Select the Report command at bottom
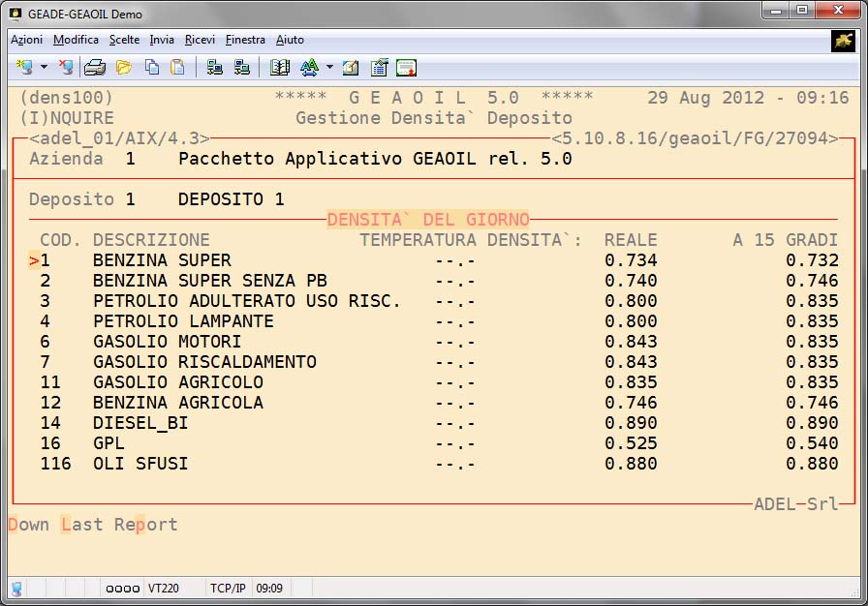Image resolution: width=868 pixels, height=606 pixels. [146, 525]
